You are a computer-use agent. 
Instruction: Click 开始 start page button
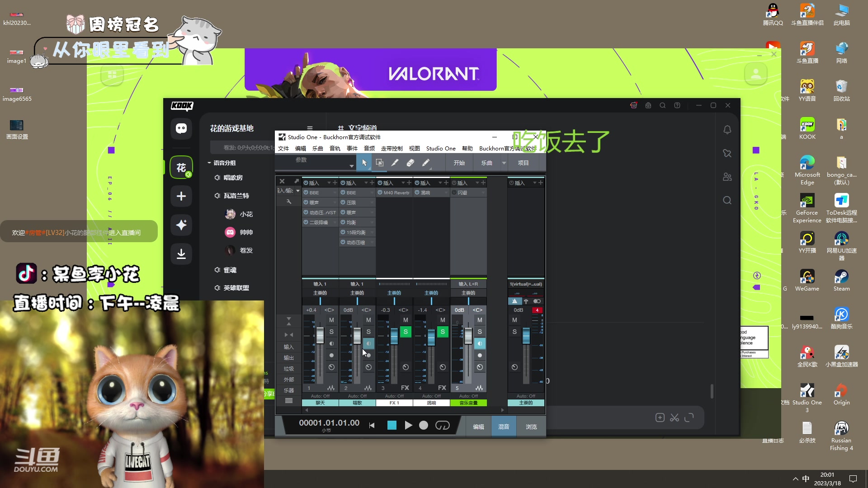point(459,163)
